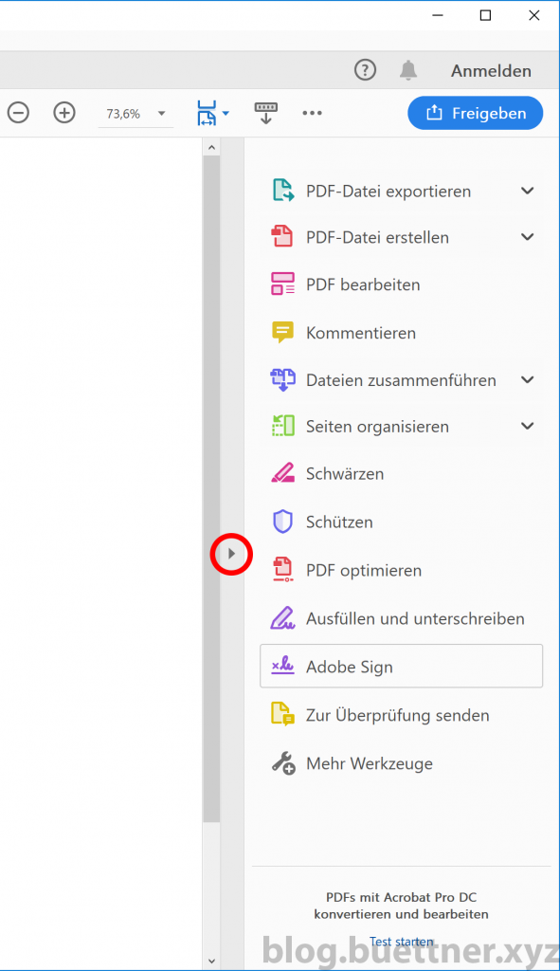This screenshot has height=971, width=560.
Task: Open the Schützen tool
Action: 341,522
